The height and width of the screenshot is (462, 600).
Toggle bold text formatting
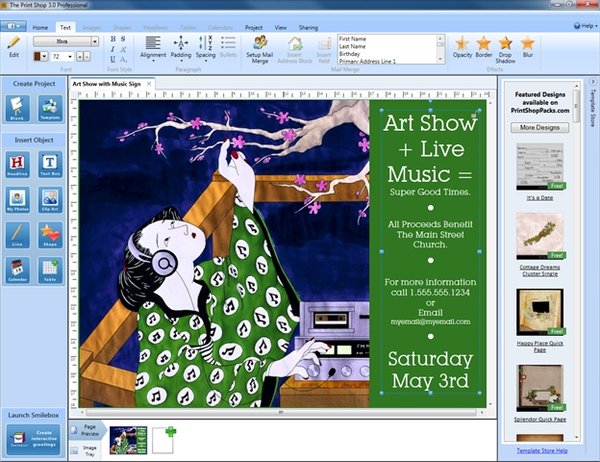112,38
